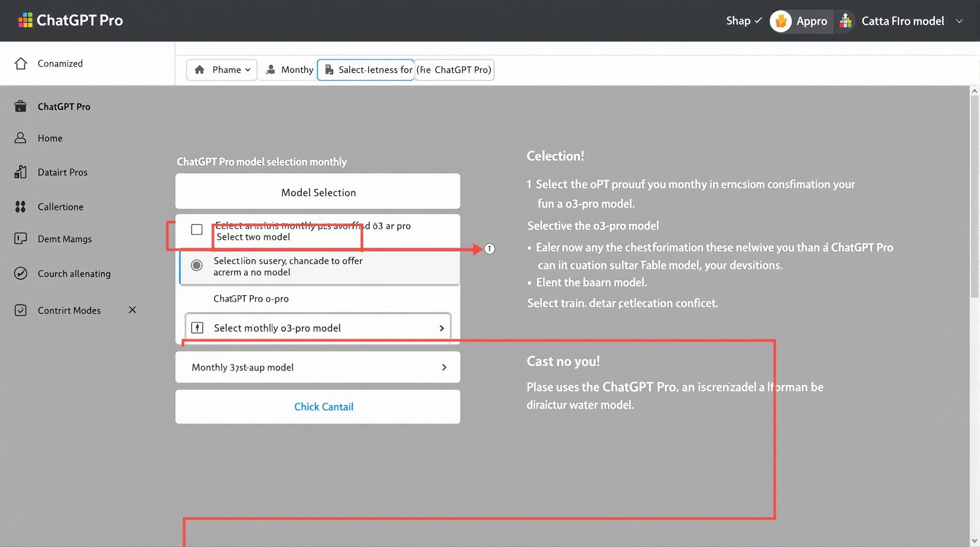
Task: Click the house icon in Phame breadcrumb
Action: [199, 69]
